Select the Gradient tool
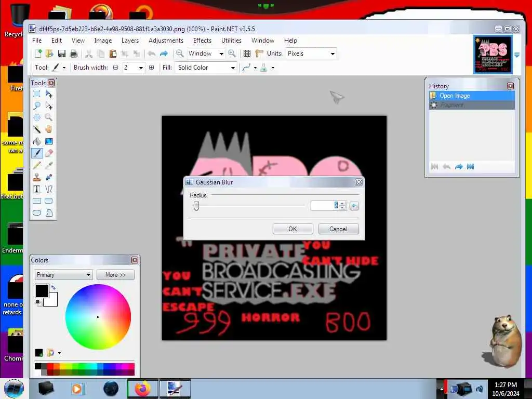532x399 pixels. coord(49,141)
